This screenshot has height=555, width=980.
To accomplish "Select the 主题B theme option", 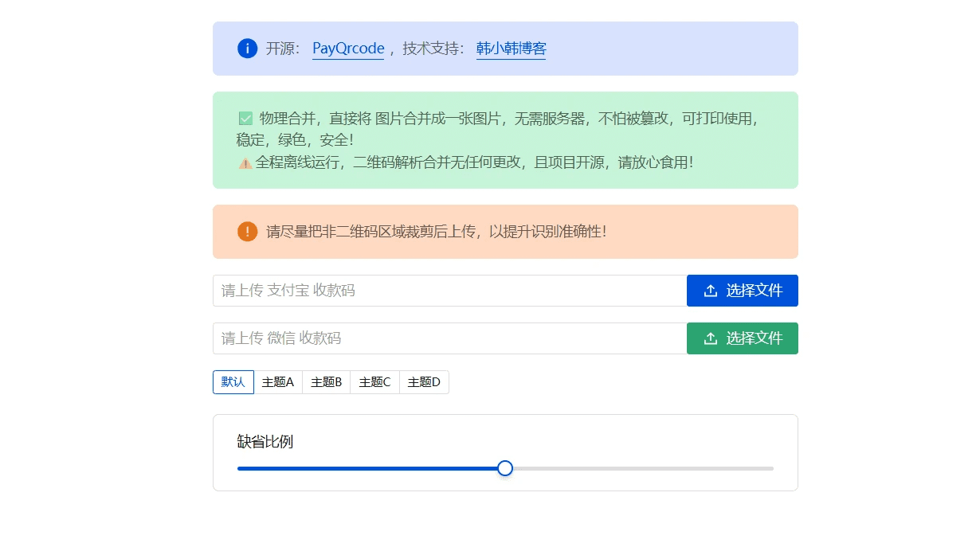I will click(x=327, y=382).
